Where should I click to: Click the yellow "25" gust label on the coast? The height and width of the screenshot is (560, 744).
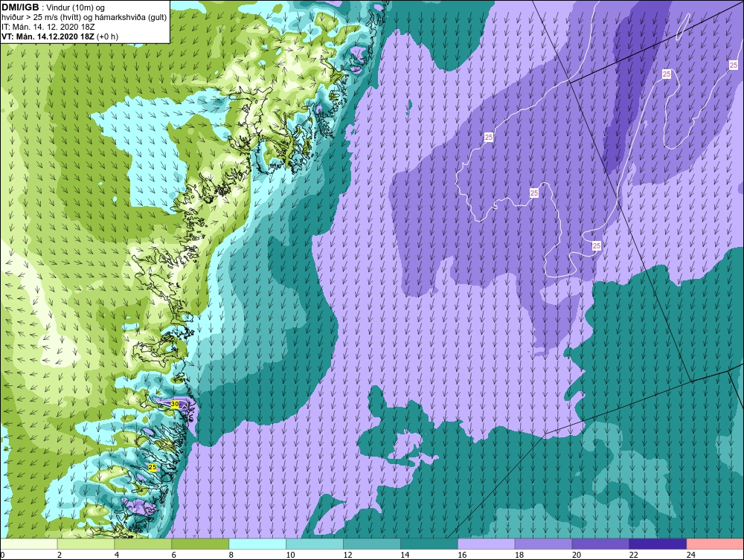(x=153, y=467)
